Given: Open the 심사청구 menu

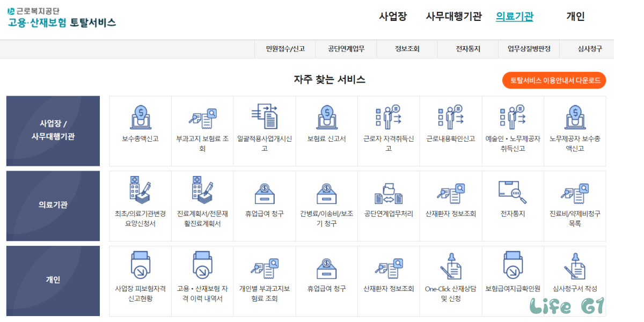Looking at the screenshot, I should coord(590,49).
